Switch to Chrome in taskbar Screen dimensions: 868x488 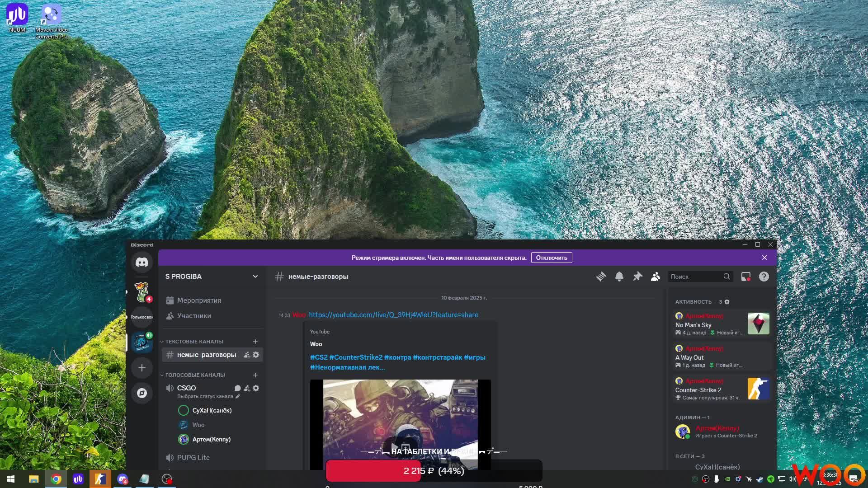coord(56,479)
